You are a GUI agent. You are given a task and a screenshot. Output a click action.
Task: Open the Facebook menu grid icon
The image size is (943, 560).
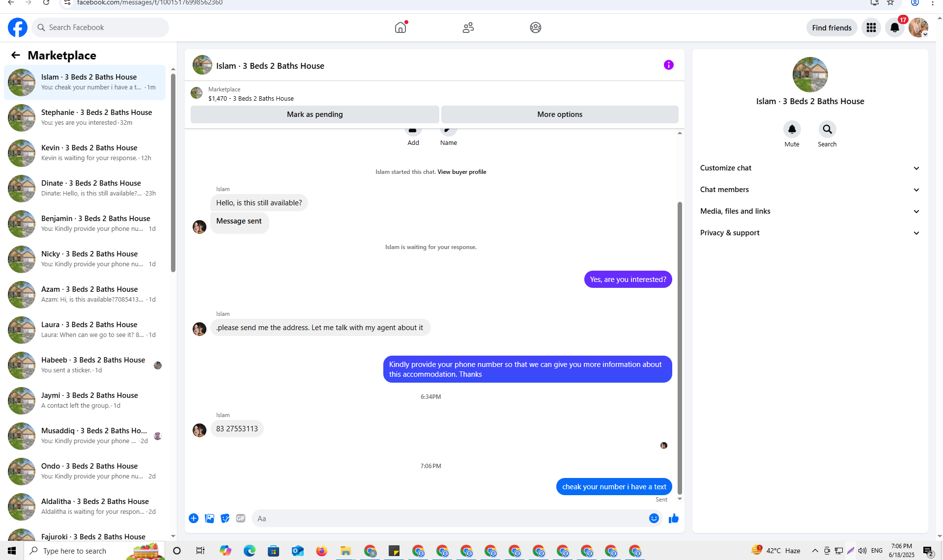coord(871,28)
